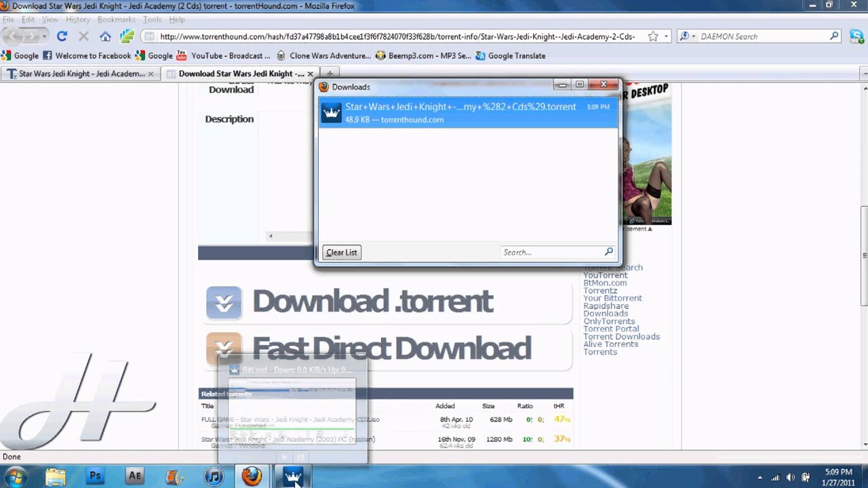
Task: Open the Google Translate bookmark
Action: click(x=510, y=56)
